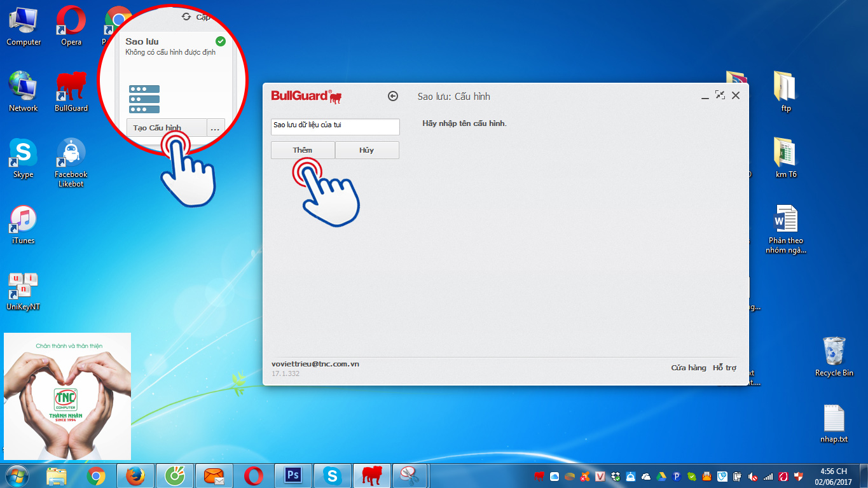Viewport: 868px width, 488px height.
Task: Click the Thêm button
Action: click(x=303, y=150)
